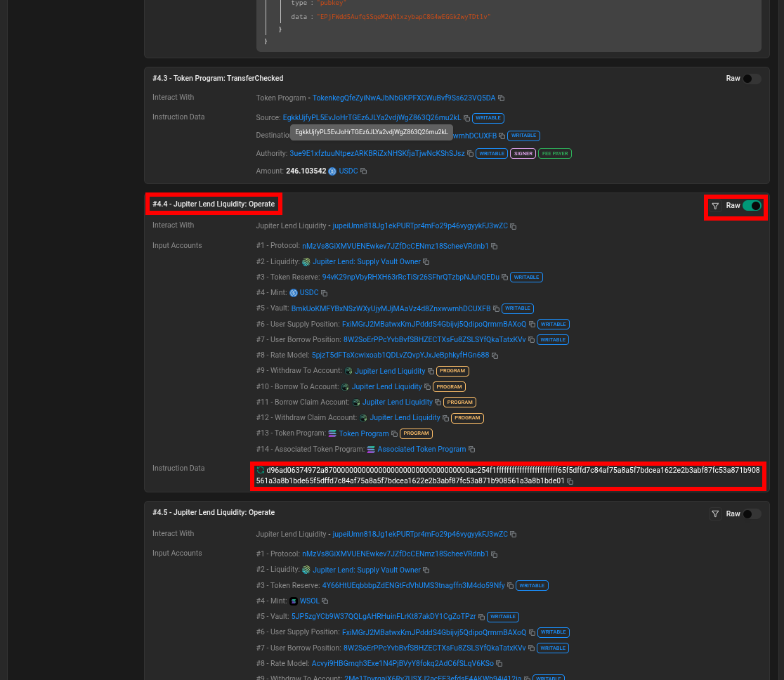Open the Token Program link in row #13

click(363, 433)
